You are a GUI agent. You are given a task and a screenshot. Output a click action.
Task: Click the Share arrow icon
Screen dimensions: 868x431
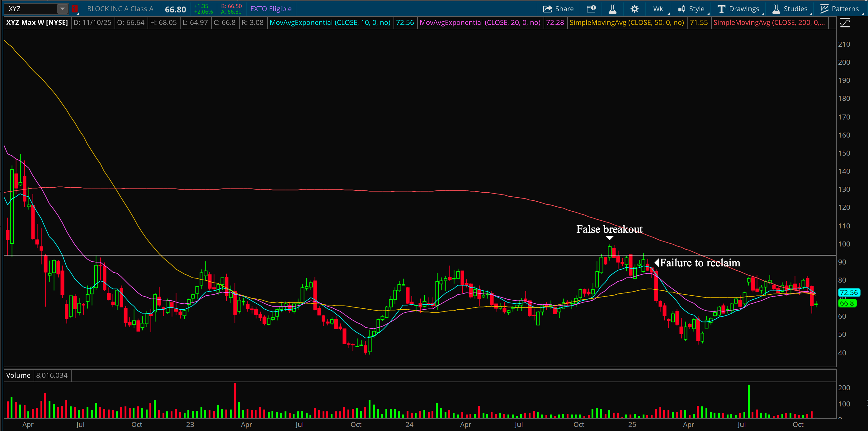coord(548,9)
